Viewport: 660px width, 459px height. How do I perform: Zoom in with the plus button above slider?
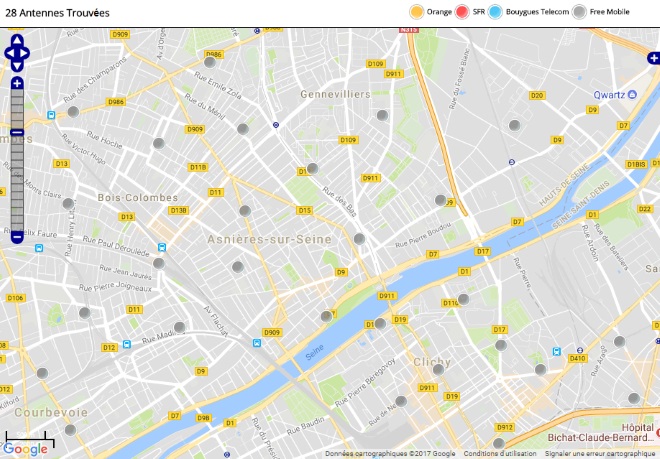17,83
